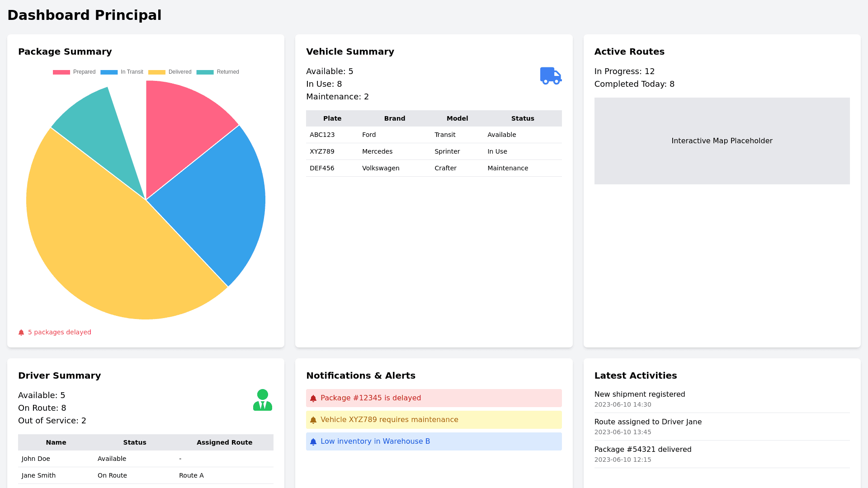Toggle Returned legend item
This screenshot has height=488, width=868.
click(x=218, y=72)
